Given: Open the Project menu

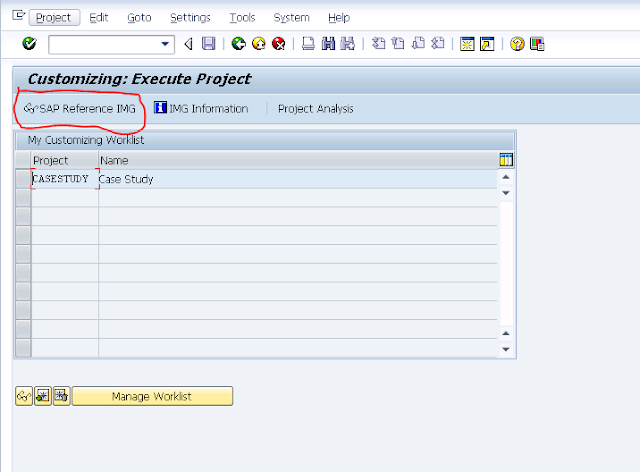Looking at the screenshot, I should (54, 18).
